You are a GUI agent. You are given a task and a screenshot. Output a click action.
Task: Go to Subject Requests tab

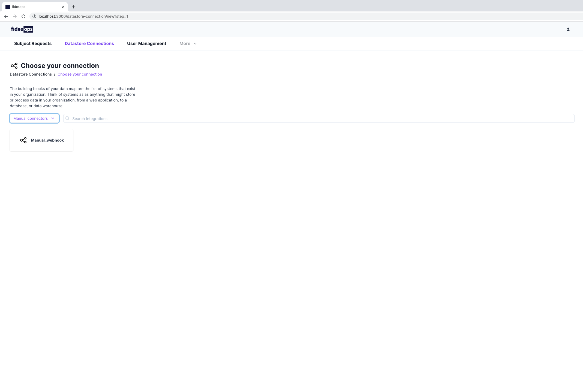coord(33,44)
